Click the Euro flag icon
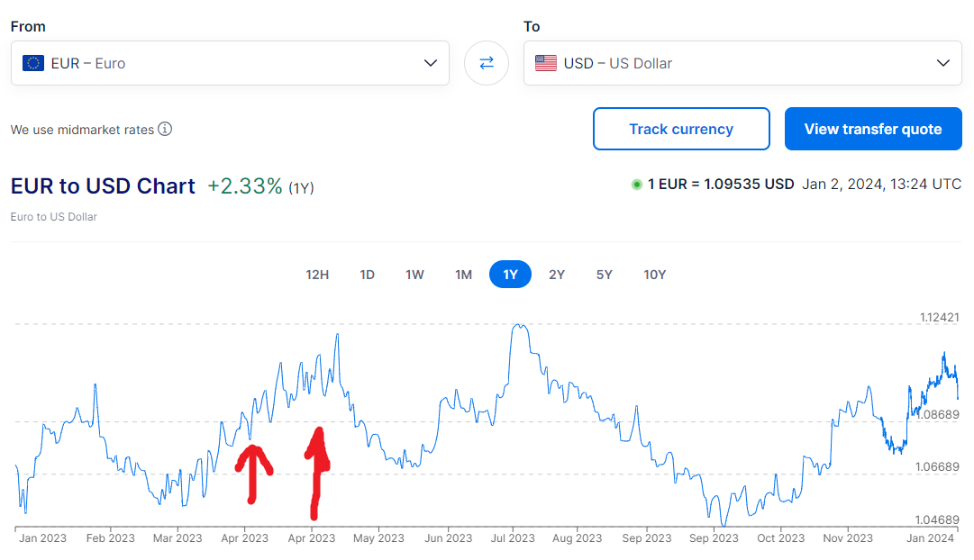The width and height of the screenshot is (974, 560). pyautogui.click(x=33, y=63)
